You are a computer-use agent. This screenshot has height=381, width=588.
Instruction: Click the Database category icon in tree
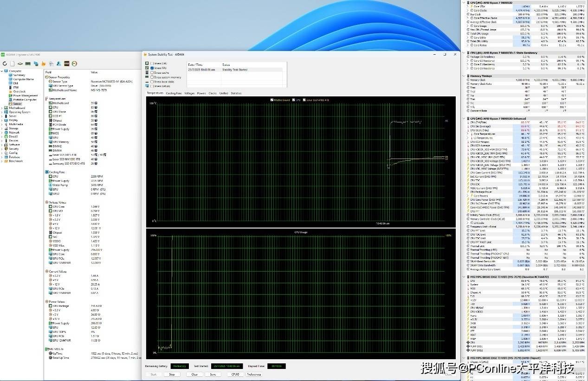pyautogui.click(x=6, y=157)
